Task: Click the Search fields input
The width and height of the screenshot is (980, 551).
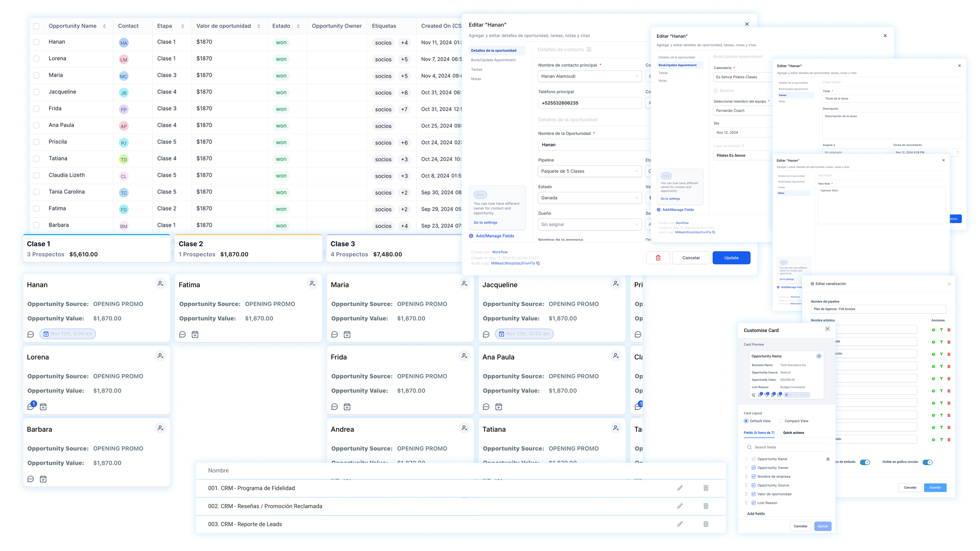Action: point(787,448)
